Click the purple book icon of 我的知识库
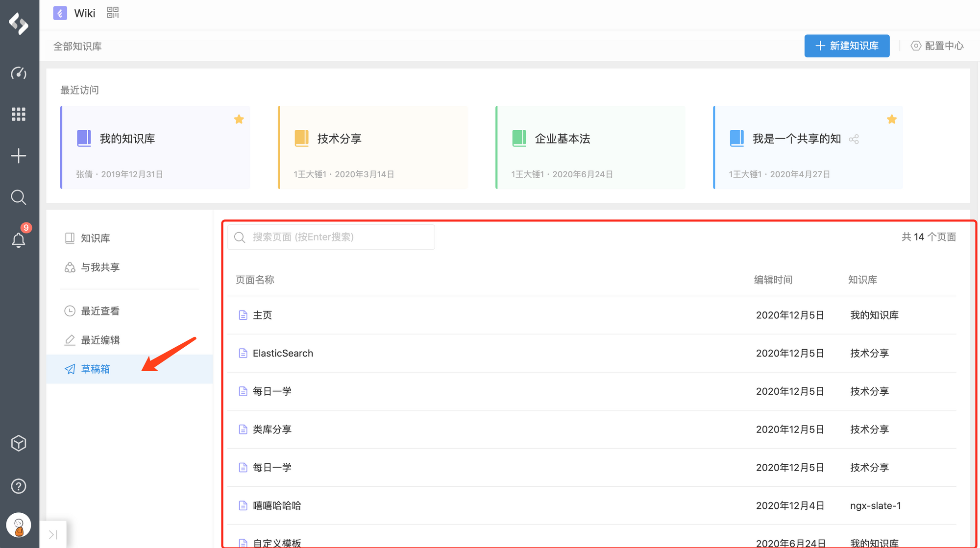Screen dimensions: 980x548 pyautogui.click(x=84, y=139)
